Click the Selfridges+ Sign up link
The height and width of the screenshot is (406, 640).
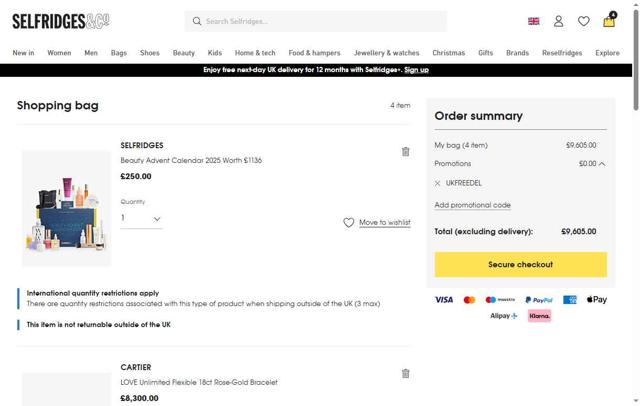tap(416, 70)
